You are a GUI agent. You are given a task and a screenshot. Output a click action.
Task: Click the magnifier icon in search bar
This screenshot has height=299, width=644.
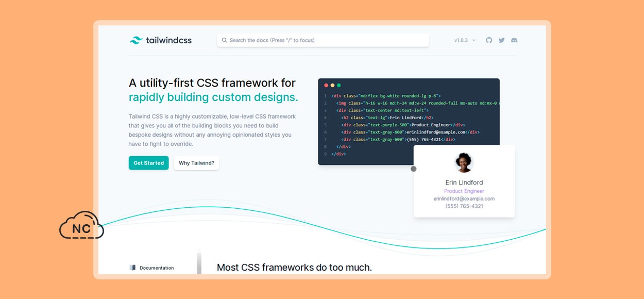click(225, 40)
